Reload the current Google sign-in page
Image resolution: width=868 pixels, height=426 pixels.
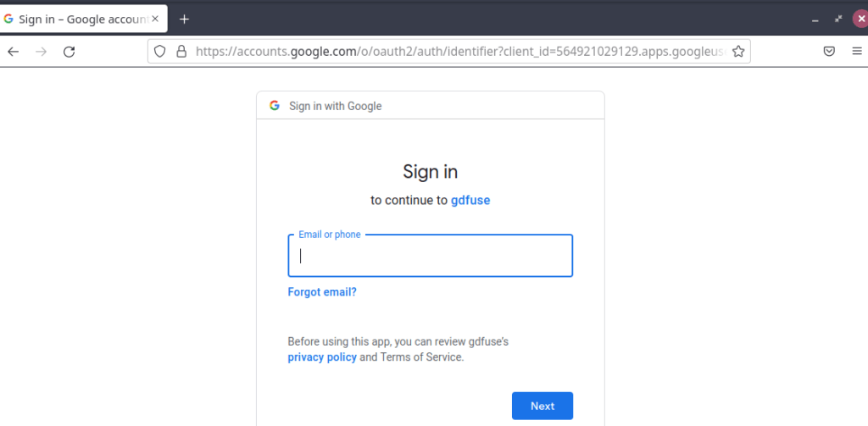pyautogui.click(x=70, y=52)
